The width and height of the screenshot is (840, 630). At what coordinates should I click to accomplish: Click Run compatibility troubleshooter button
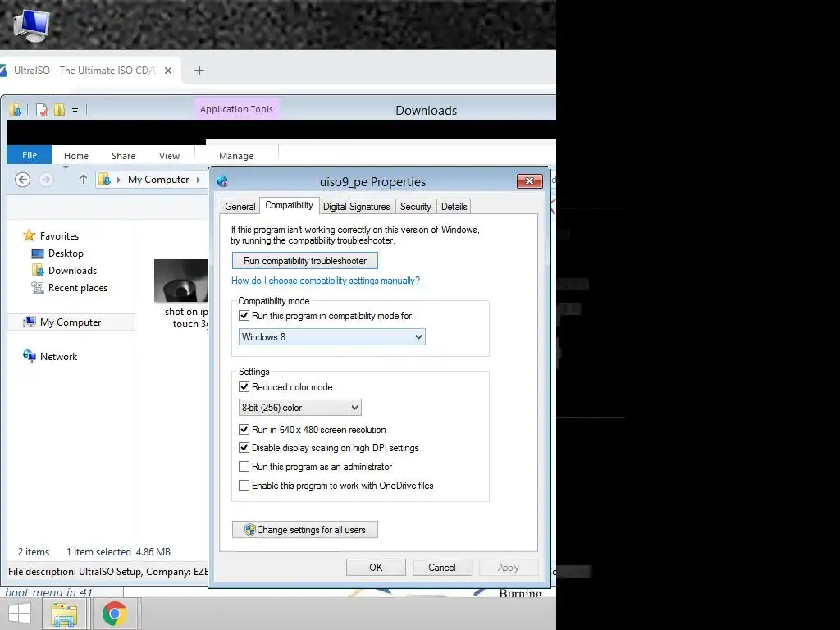(x=305, y=261)
